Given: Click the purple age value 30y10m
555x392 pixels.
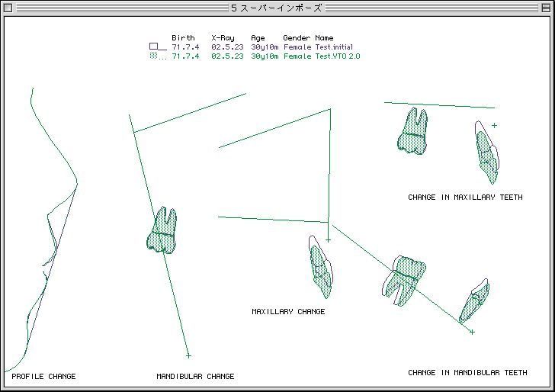Looking at the screenshot, I should coord(265,47).
